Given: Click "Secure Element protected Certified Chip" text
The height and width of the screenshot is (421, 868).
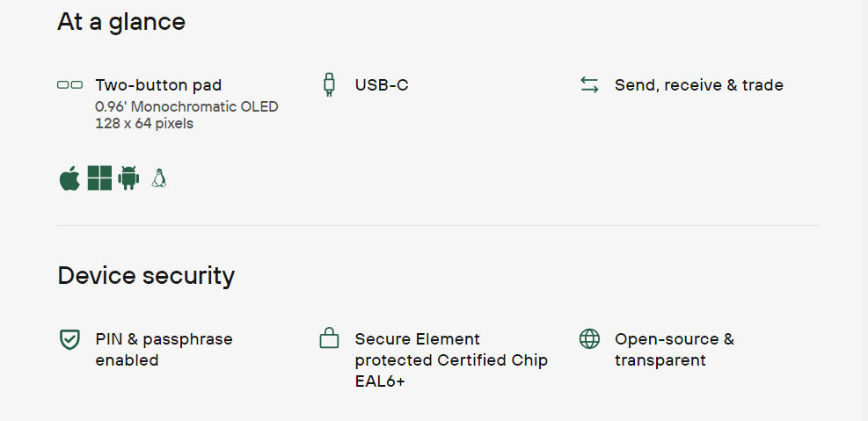Looking at the screenshot, I should 450,350.
